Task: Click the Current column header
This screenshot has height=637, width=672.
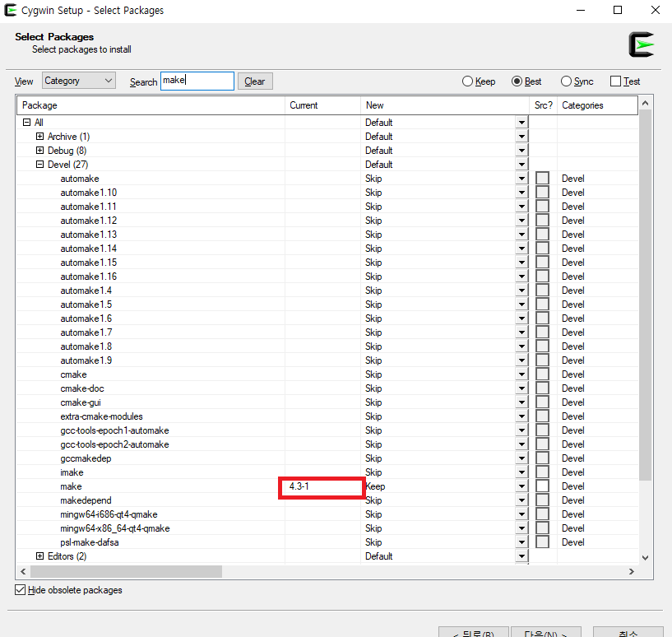Action: [x=322, y=105]
